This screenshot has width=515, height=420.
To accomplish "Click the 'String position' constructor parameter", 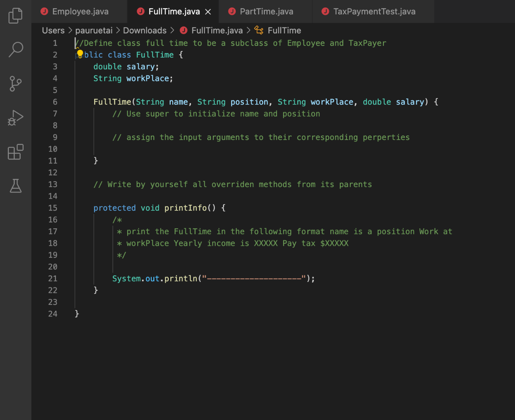I will coord(233,102).
